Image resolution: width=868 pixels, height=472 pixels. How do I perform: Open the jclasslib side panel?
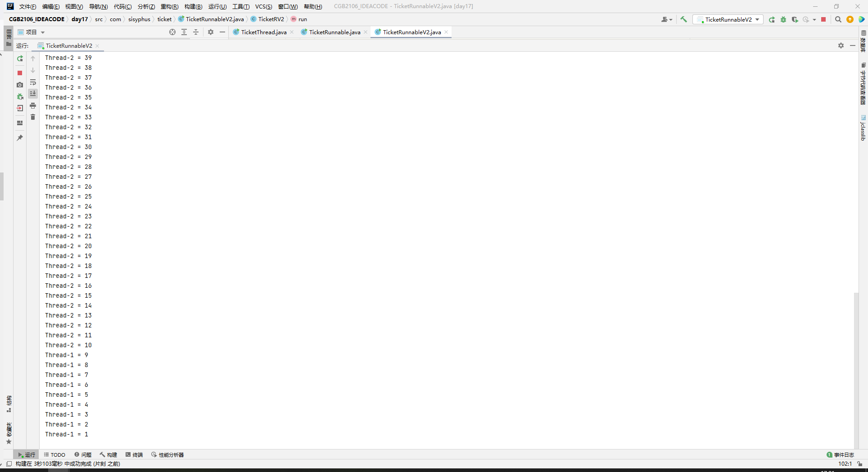863,127
